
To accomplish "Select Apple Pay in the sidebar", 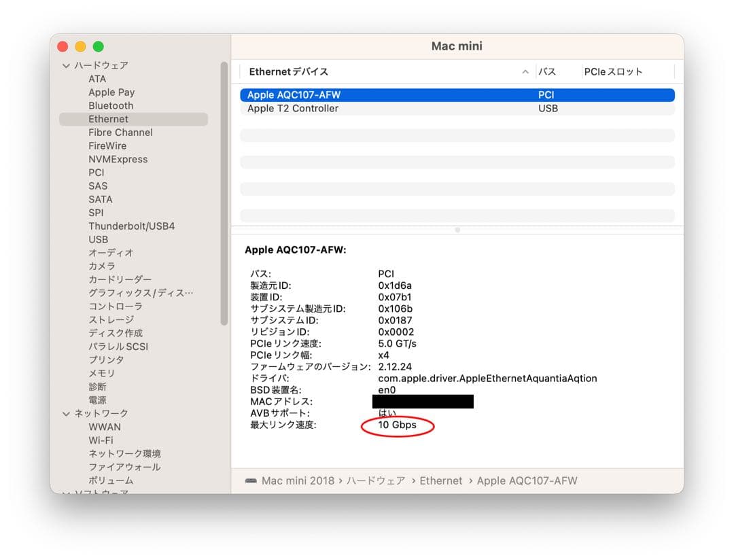I will pyautogui.click(x=111, y=92).
